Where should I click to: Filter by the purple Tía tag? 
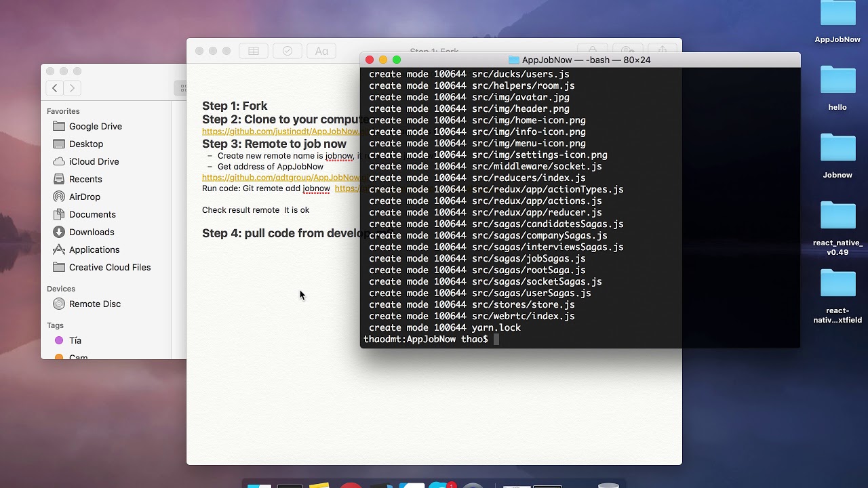click(75, 340)
